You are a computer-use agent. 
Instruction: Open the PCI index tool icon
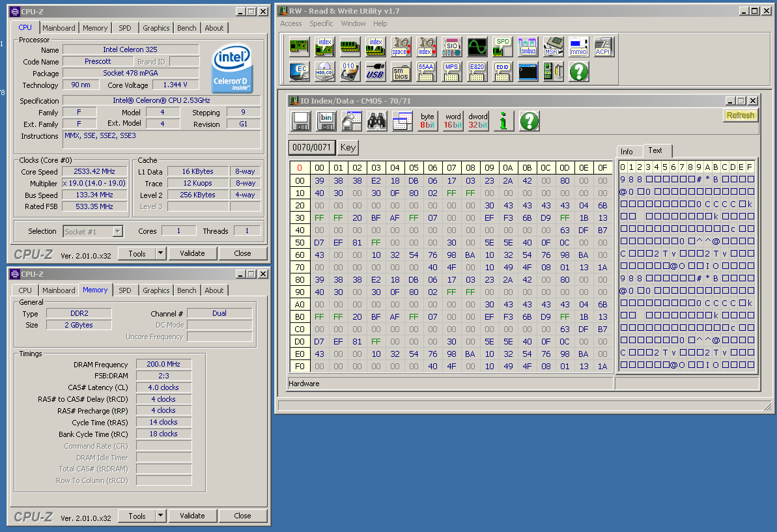tap(324, 47)
